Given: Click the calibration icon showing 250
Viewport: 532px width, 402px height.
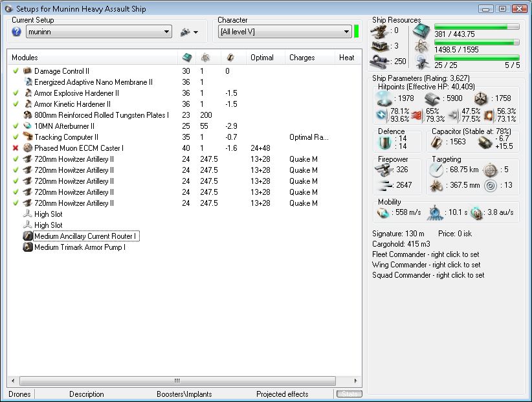Looking at the screenshot, I should click(x=381, y=61).
